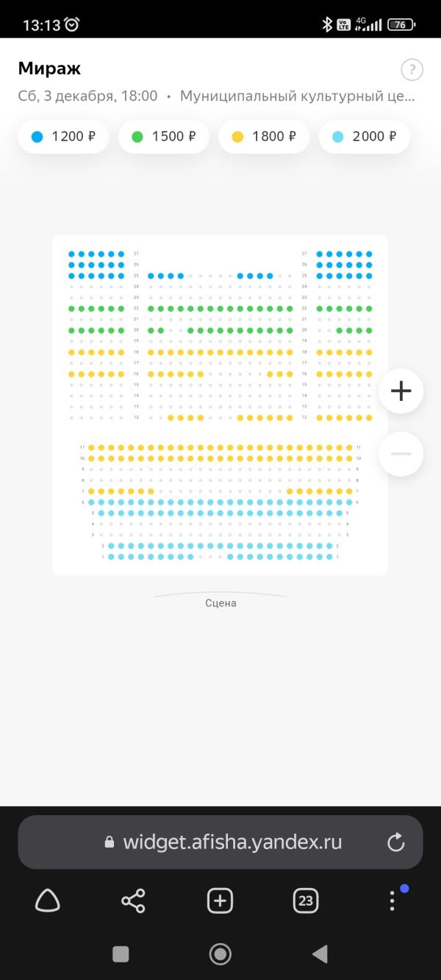
Task: Open the browser three-dot menu
Action: [x=392, y=901]
